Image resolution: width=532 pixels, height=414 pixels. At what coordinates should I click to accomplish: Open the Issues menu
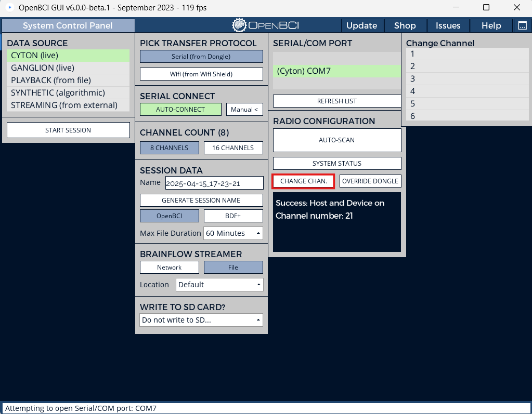tap(448, 26)
